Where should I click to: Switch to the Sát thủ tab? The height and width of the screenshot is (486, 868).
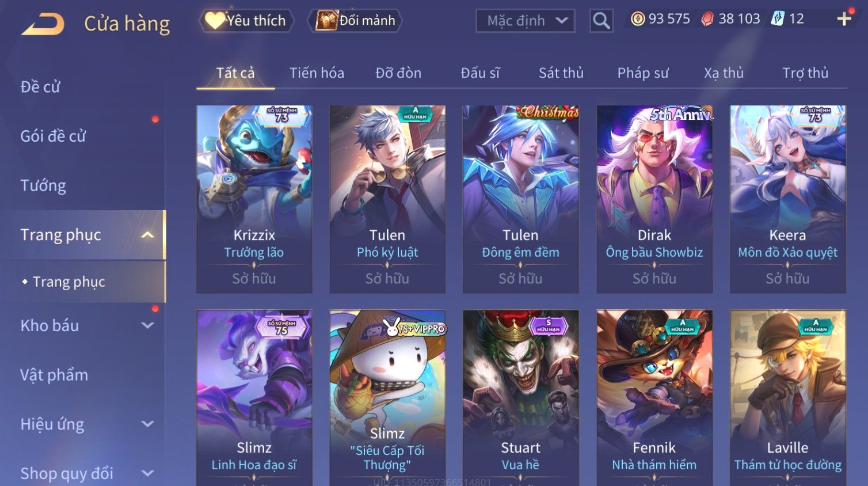tap(561, 73)
